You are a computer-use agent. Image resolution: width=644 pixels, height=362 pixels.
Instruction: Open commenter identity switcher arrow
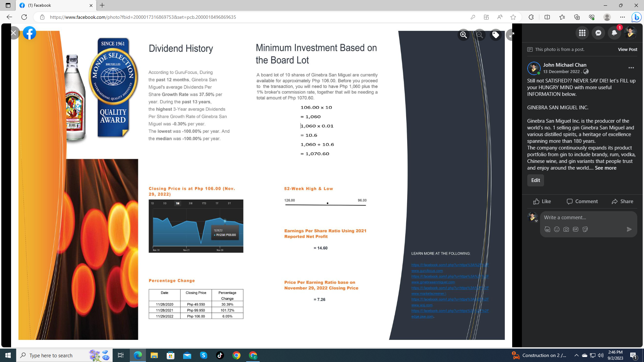tap(536, 221)
